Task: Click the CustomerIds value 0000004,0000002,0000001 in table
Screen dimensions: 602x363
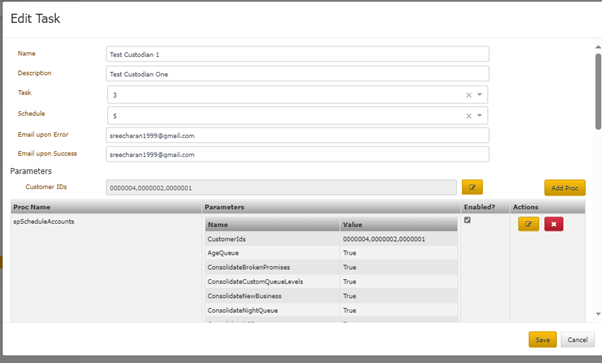Action: [384, 239]
